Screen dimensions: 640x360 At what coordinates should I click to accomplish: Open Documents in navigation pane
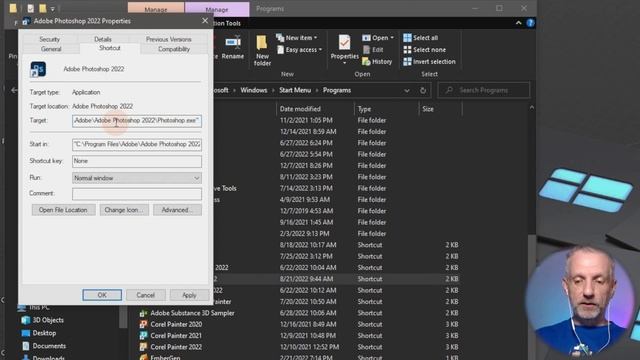(43, 346)
